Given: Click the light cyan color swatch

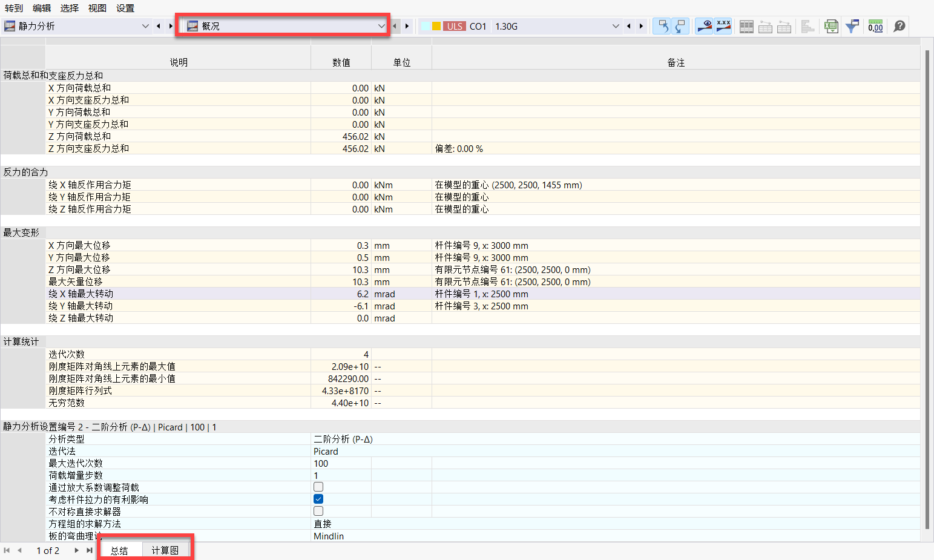Looking at the screenshot, I should pyautogui.click(x=425, y=26).
